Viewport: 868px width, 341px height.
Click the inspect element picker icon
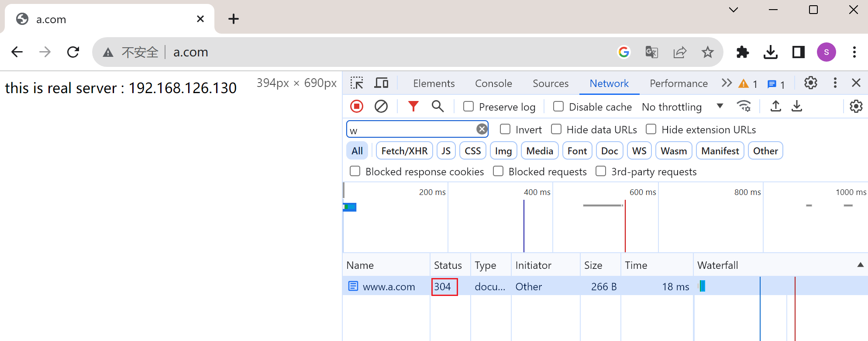click(x=357, y=83)
